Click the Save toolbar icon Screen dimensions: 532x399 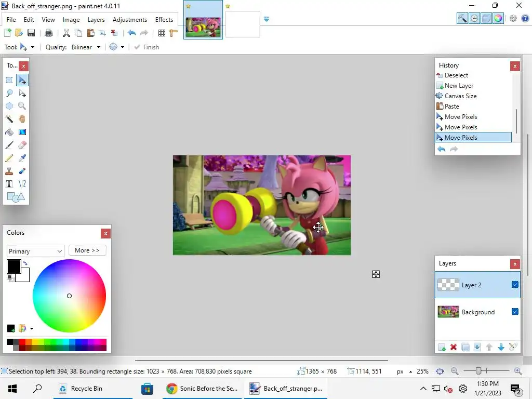tap(31, 33)
